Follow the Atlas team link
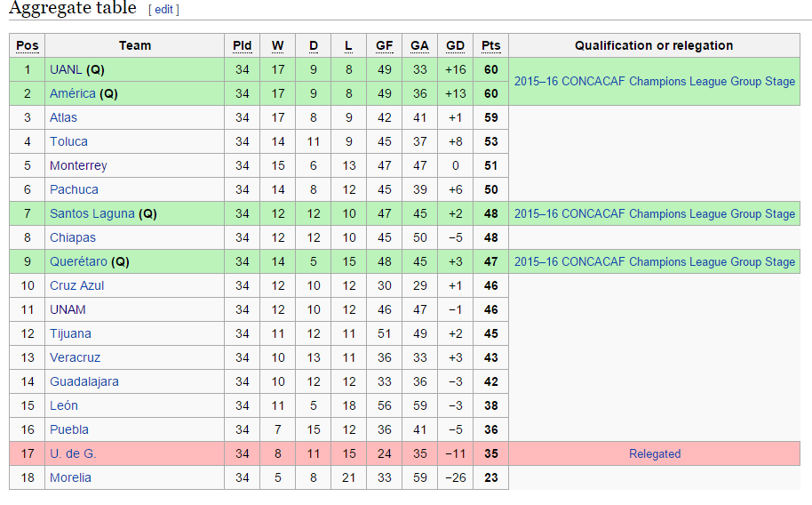Screen dimensions: 812x505 pyautogui.click(x=63, y=117)
